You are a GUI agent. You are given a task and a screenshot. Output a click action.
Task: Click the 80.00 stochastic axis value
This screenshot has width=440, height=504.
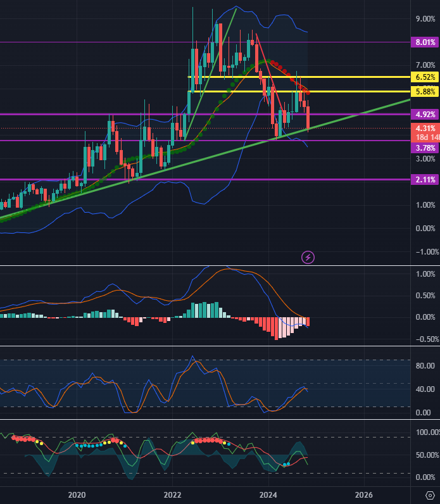[x=425, y=366]
